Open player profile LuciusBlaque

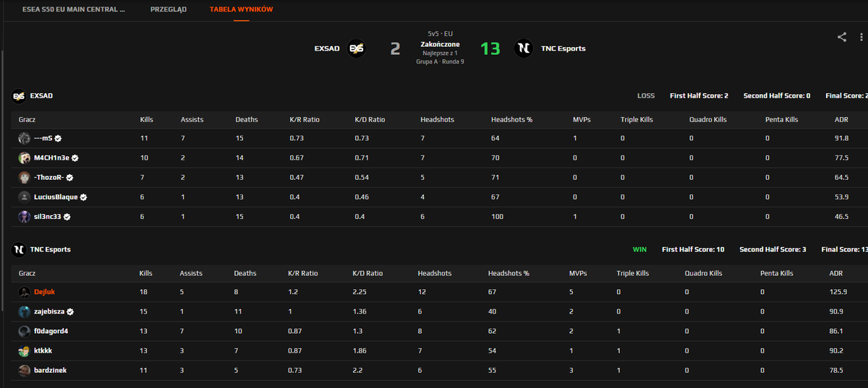[56, 197]
